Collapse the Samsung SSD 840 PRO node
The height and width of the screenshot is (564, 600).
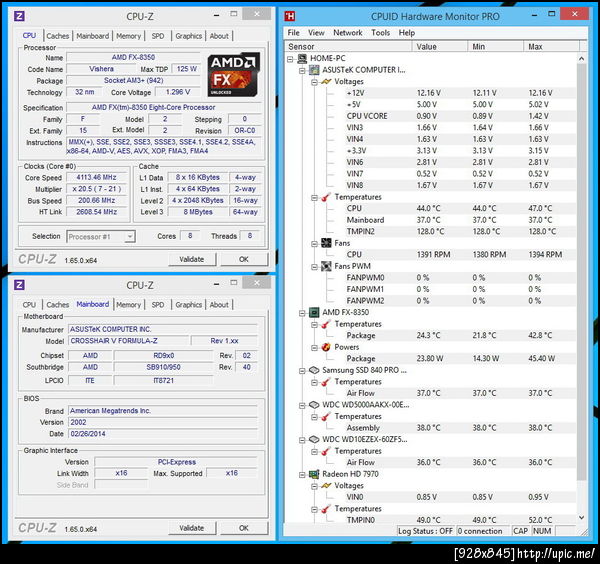click(x=302, y=371)
